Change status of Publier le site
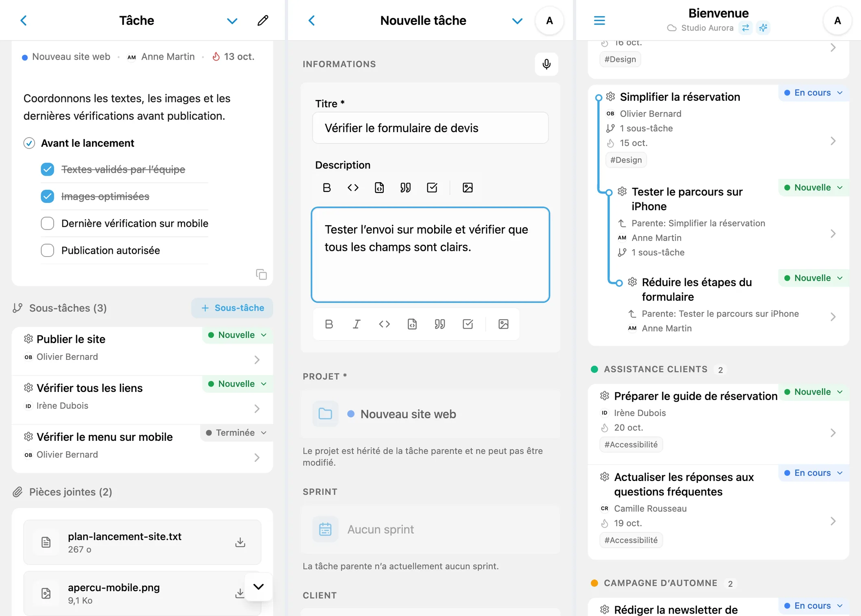Viewport: 861px width, 616px height. [237, 335]
